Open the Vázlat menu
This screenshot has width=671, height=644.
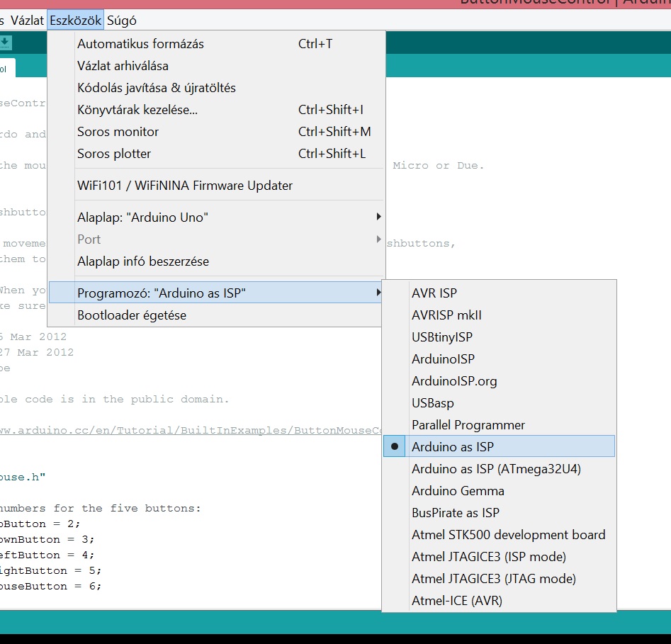pos(27,20)
